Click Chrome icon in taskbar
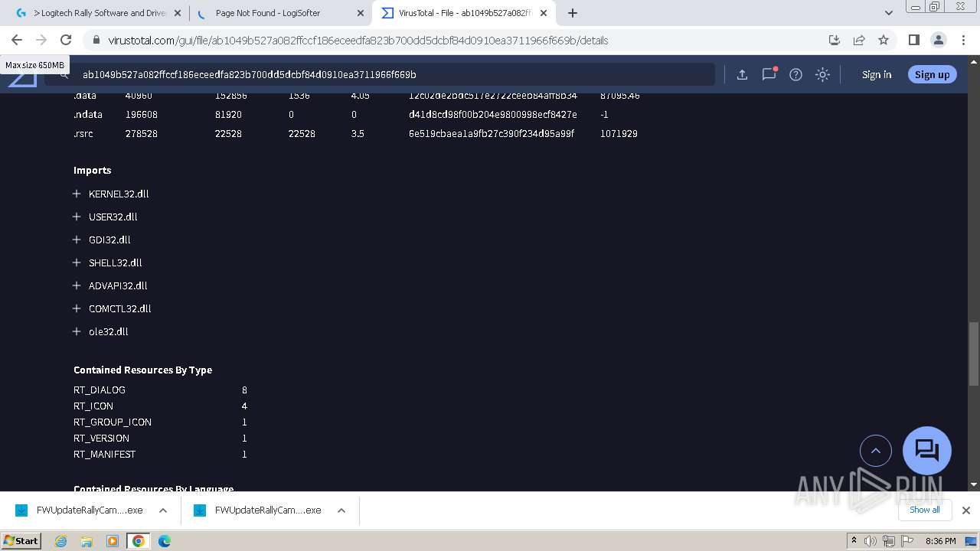 coord(138,540)
